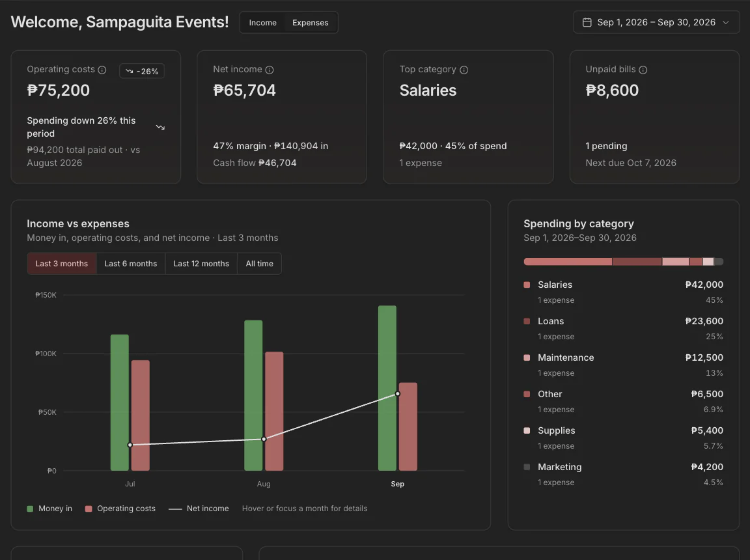Image resolution: width=750 pixels, height=560 pixels.
Task: Select the Last 6 months range
Action: (x=131, y=264)
